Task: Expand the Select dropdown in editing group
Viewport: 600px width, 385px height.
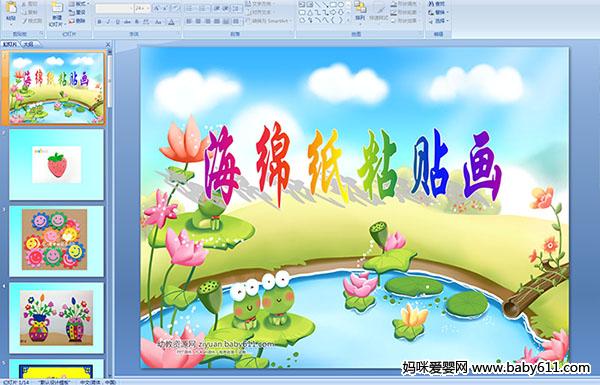Action: tap(438, 21)
